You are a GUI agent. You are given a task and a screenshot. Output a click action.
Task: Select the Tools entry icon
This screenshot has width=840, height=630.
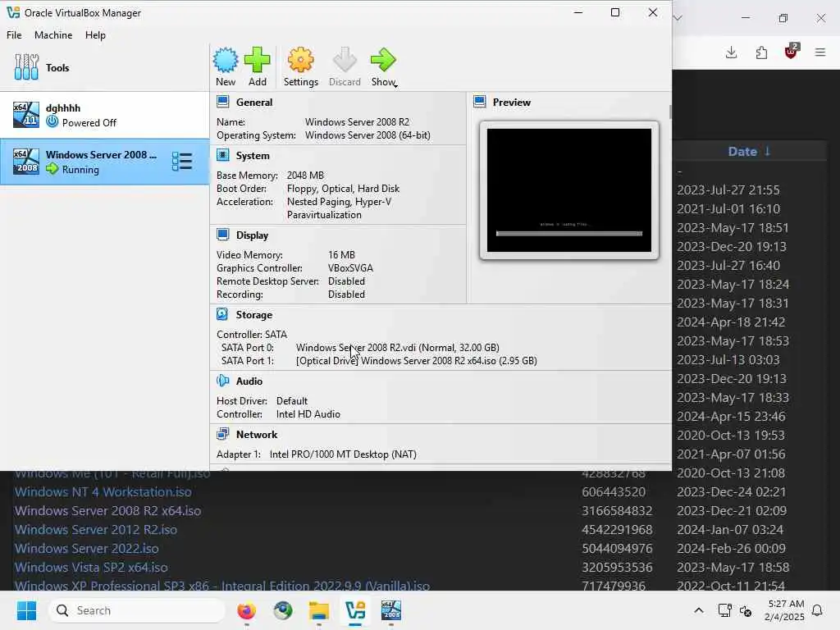pos(26,67)
